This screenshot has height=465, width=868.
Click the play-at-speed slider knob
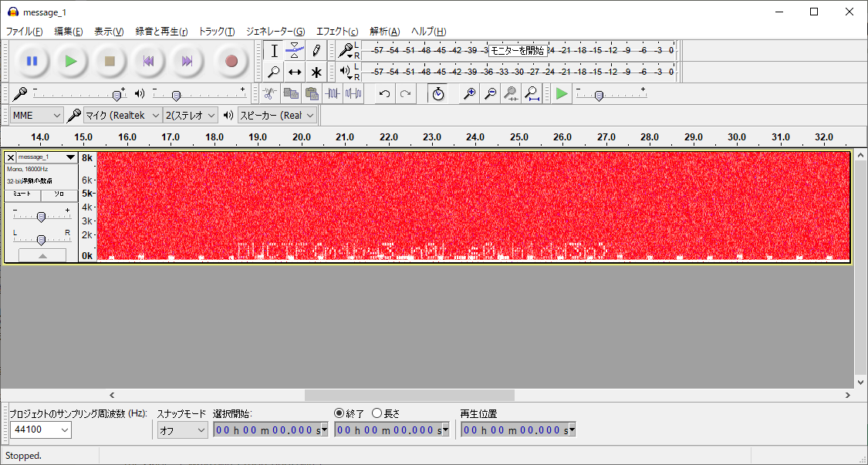coord(599,96)
